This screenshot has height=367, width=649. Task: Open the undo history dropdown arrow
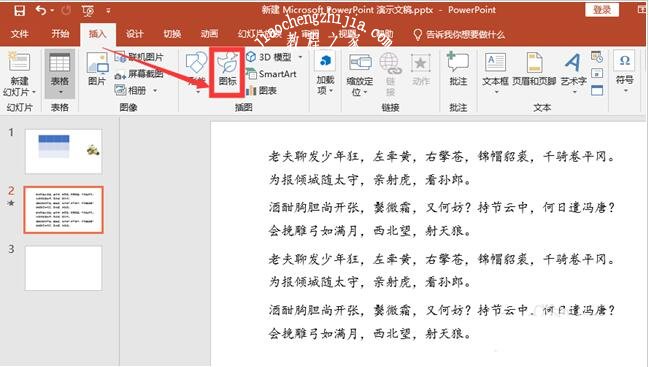(x=53, y=11)
